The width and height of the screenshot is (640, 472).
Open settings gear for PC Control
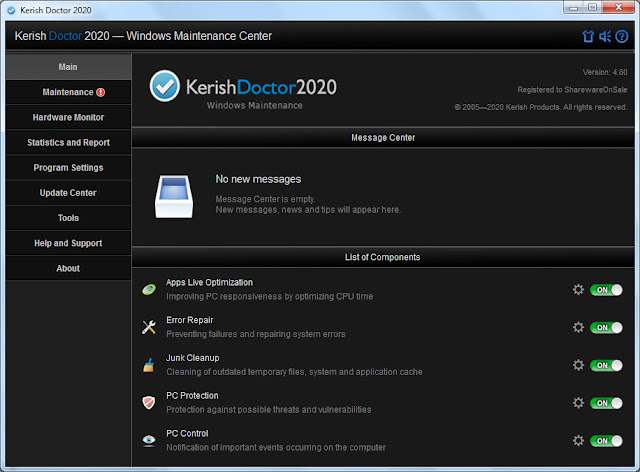(x=578, y=440)
